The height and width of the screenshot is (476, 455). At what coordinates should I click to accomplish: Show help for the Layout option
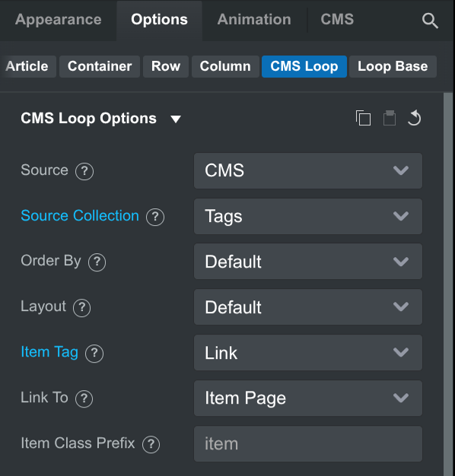(81, 308)
